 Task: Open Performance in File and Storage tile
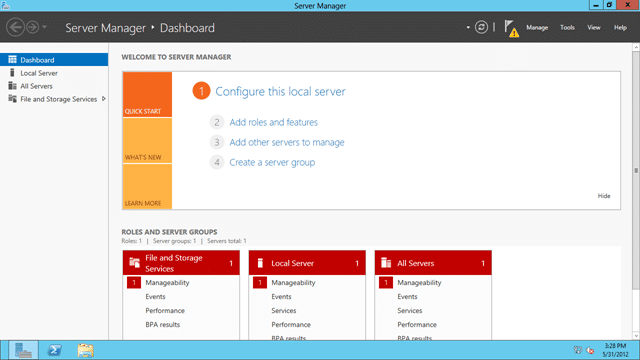tap(165, 310)
